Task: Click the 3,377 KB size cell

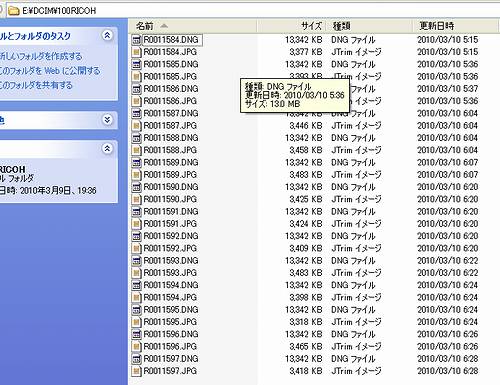Action: point(306,52)
